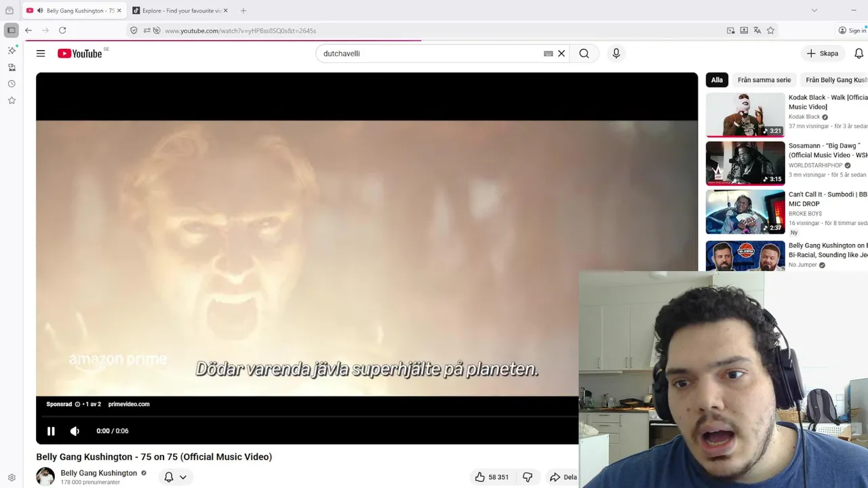The width and height of the screenshot is (868, 488).
Task: Open Belly Gang Kushington channel avatar
Action: coord(45,476)
